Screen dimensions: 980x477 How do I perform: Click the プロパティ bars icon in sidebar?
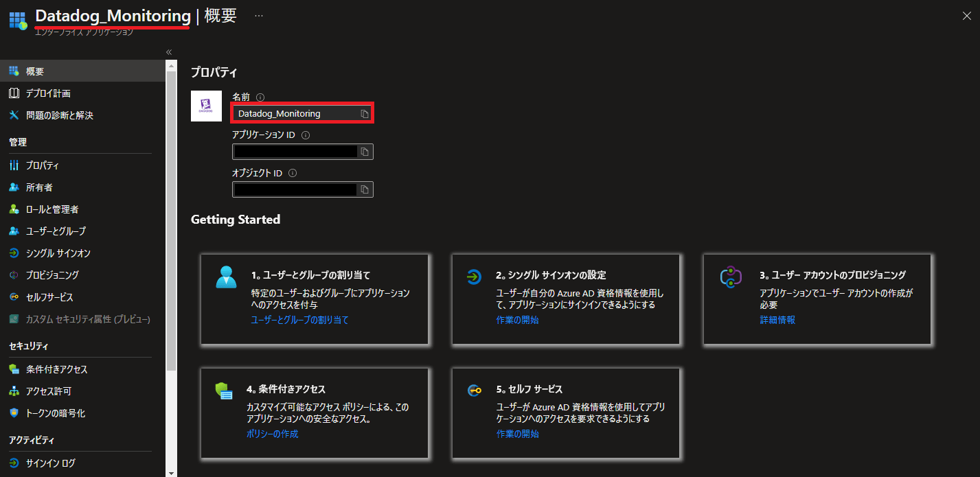point(14,165)
